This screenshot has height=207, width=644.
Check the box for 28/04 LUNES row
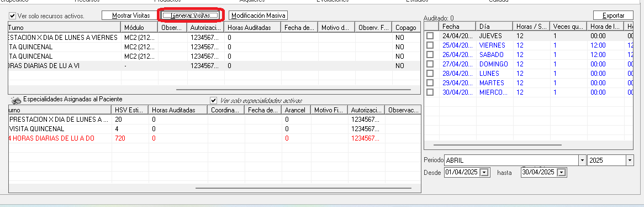[x=430, y=74]
